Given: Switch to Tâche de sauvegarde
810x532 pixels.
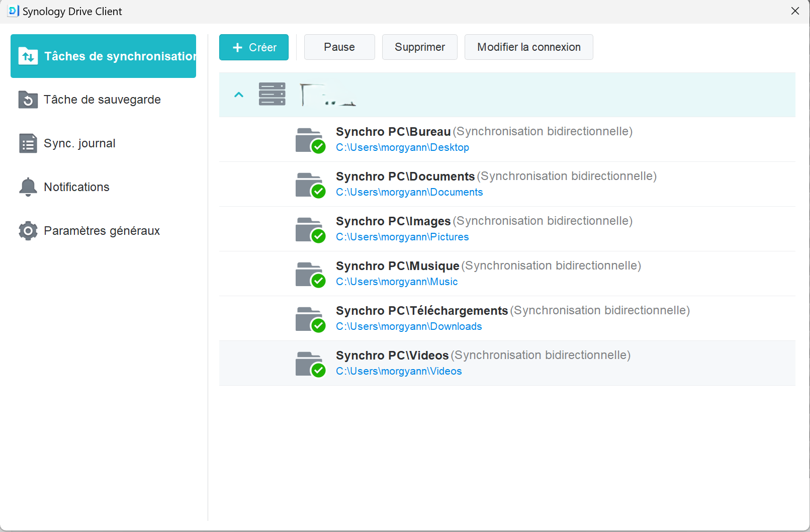Looking at the screenshot, I should [103, 100].
